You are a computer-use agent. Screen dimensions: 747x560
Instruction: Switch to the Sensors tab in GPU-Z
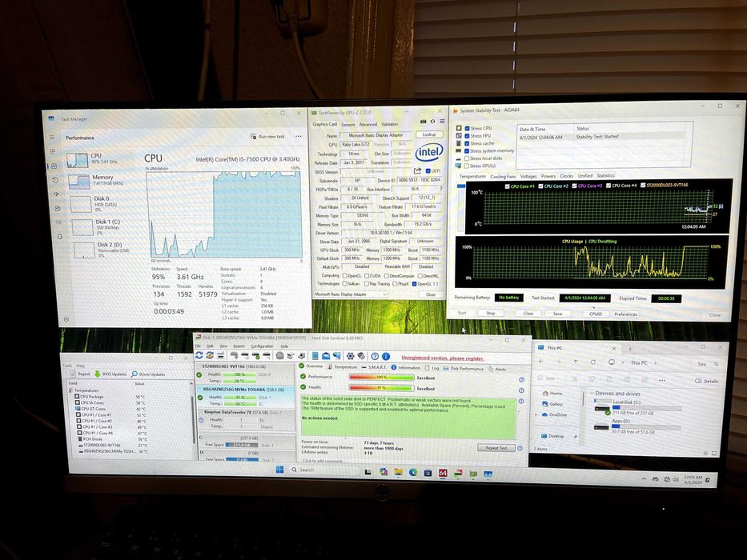347,124
